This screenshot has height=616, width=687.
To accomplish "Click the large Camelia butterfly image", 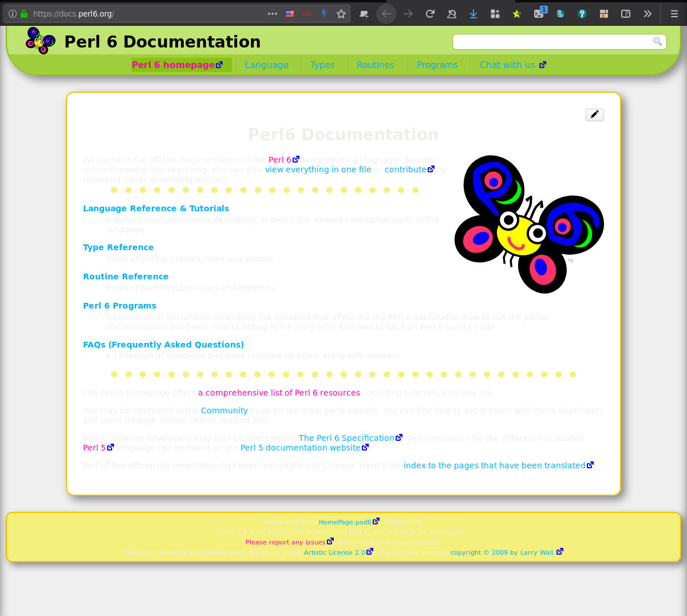I will pos(530,224).
